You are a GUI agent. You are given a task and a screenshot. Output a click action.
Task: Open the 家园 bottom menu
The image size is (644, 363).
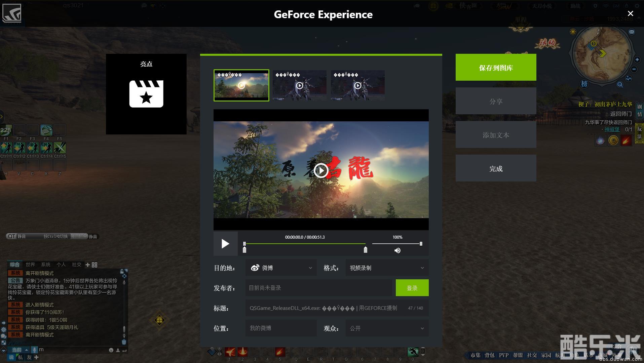tap(546, 355)
